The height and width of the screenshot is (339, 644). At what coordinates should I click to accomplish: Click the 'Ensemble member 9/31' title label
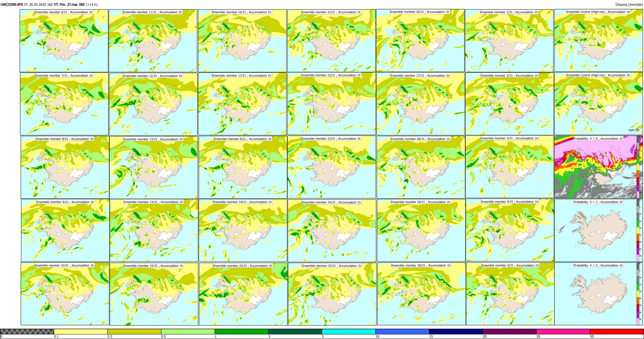point(65,202)
